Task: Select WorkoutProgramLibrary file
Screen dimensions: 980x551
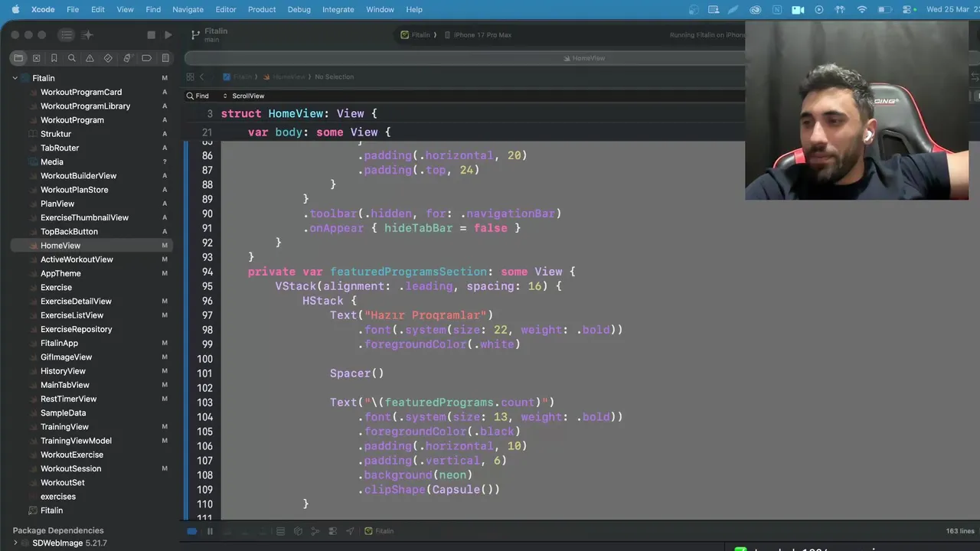Action: tap(85, 106)
